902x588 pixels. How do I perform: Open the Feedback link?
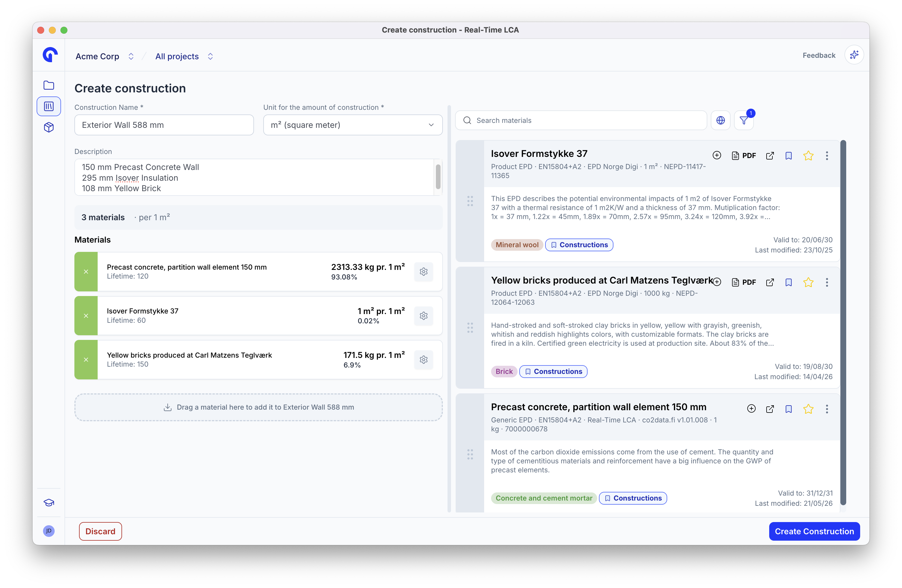(x=819, y=55)
